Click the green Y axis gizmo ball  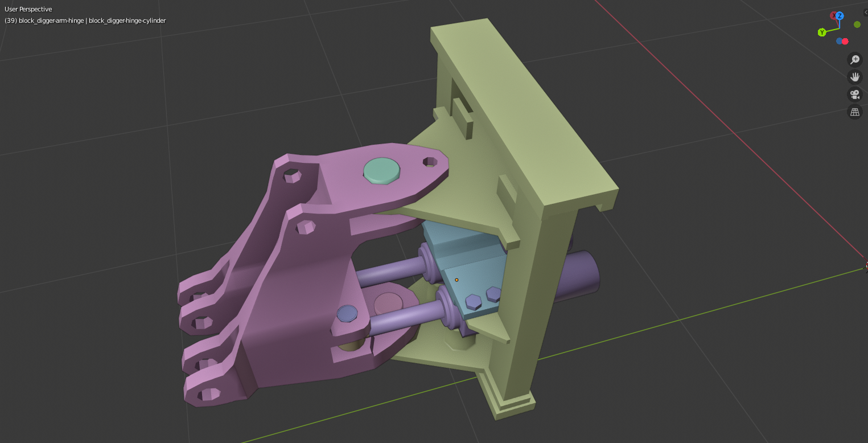pyautogui.click(x=822, y=32)
